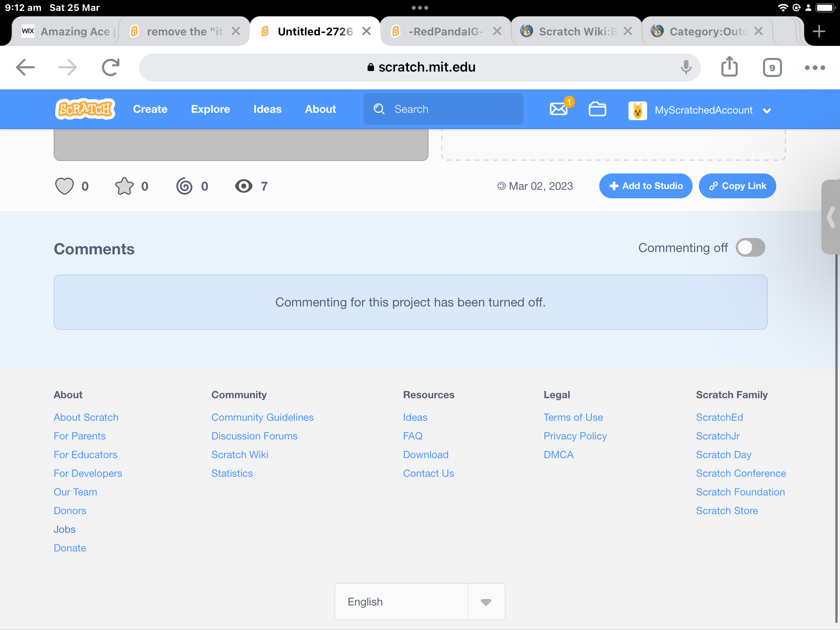Image resolution: width=840 pixels, height=630 pixels.
Task: Click the remix spiral icon
Action: tap(184, 186)
